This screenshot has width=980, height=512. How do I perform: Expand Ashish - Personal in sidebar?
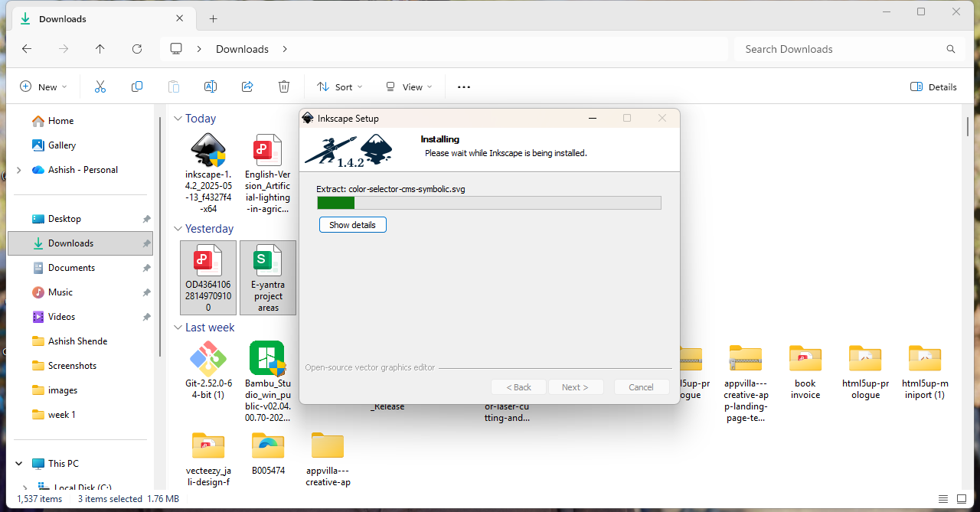(x=19, y=170)
